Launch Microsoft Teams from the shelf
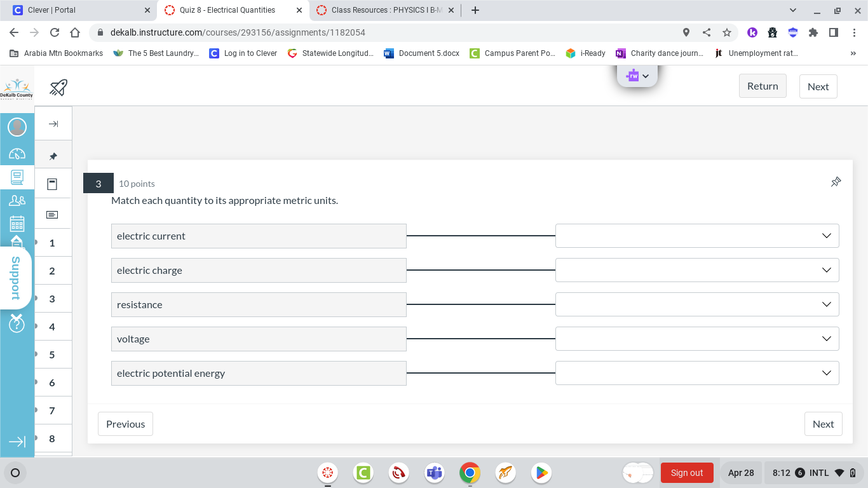868x488 pixels. (x=435, y=473)
